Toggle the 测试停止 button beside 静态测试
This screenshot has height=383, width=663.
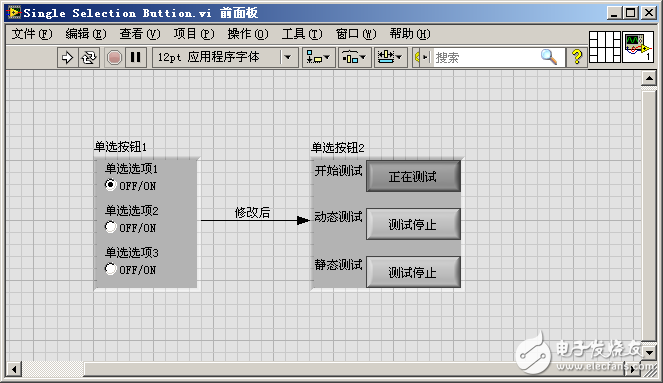click(413, 272)
